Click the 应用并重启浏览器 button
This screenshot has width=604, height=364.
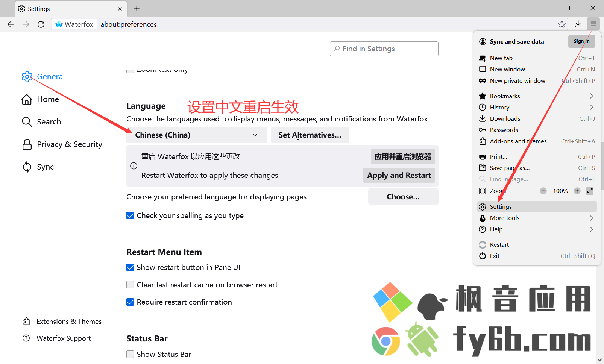point(403,156)
